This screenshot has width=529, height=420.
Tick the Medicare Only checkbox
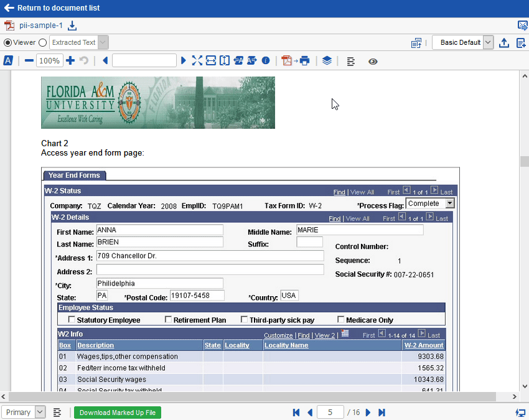click(341, 319)
